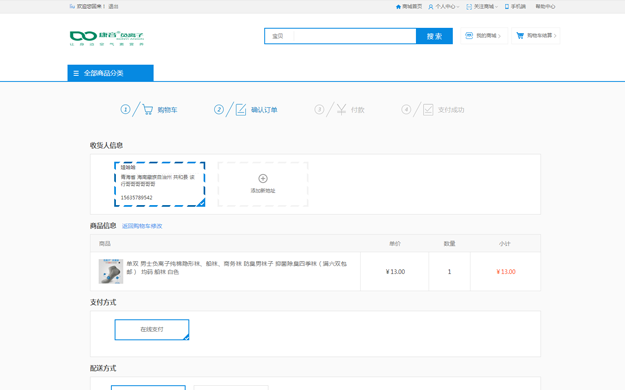Select the online payment option box
Image resolution: width=625 pixels, height=390 pixels.
(152, 329)
